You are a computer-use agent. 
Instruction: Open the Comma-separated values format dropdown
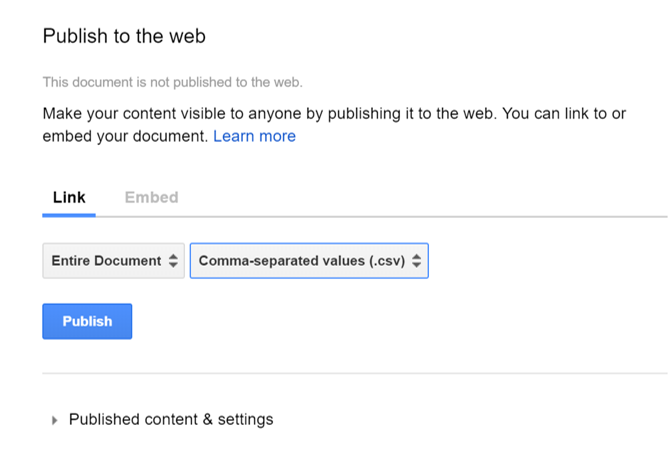pyautogui.click(x=309, y=261)
